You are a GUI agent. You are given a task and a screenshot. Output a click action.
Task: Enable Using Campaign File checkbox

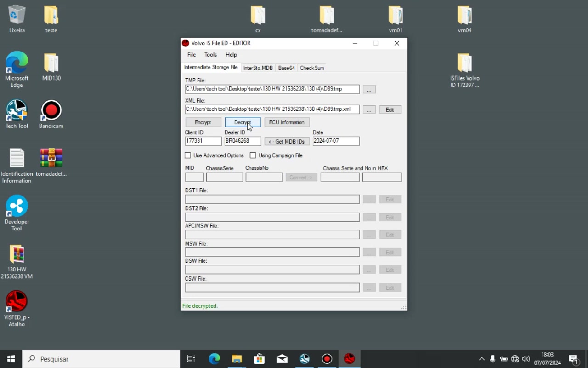click(x=253, y=155)
